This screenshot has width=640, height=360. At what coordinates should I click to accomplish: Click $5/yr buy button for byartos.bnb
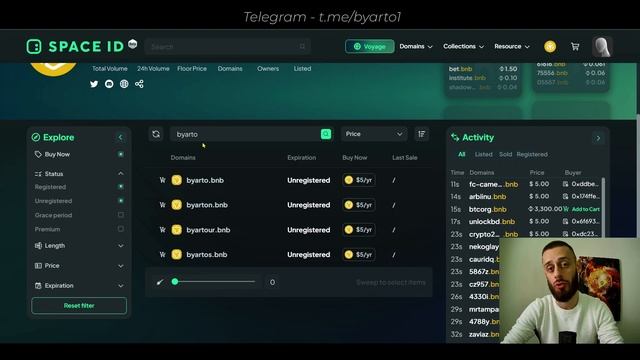coord(359,255)
